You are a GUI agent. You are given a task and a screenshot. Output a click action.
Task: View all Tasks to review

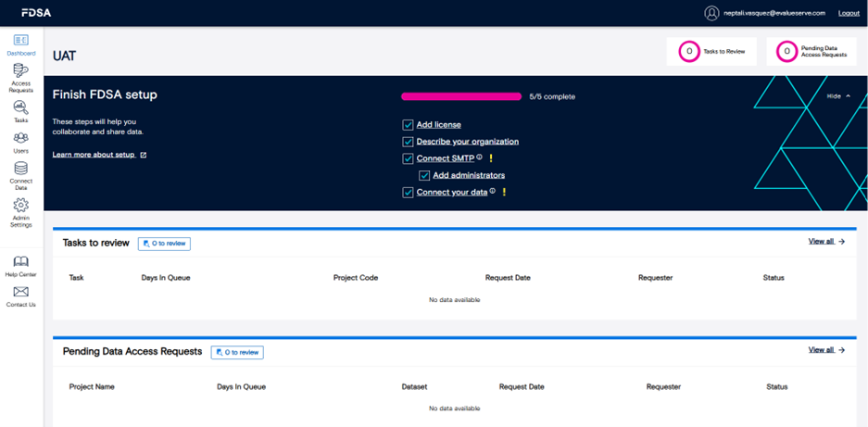[826, 241]
